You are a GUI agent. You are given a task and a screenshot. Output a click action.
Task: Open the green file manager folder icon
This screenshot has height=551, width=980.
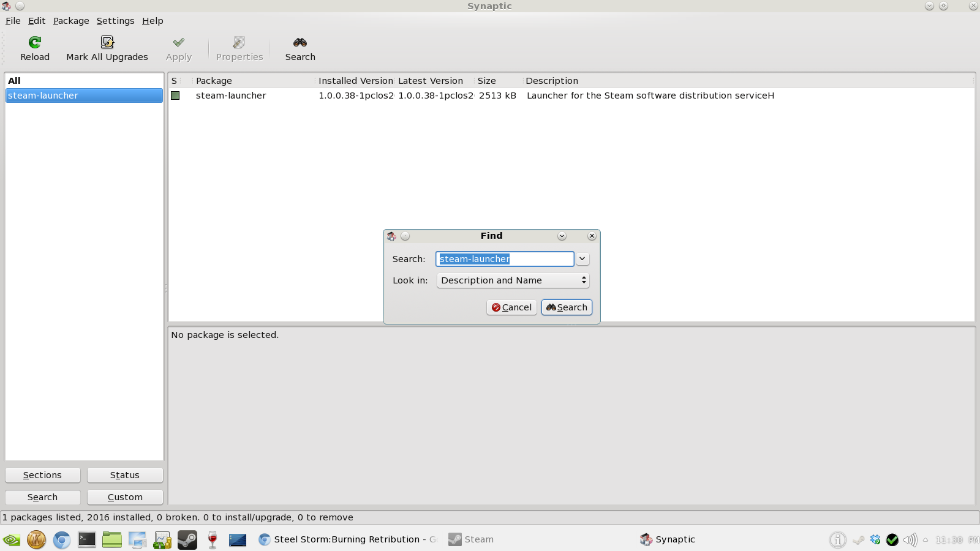[112, 539]
